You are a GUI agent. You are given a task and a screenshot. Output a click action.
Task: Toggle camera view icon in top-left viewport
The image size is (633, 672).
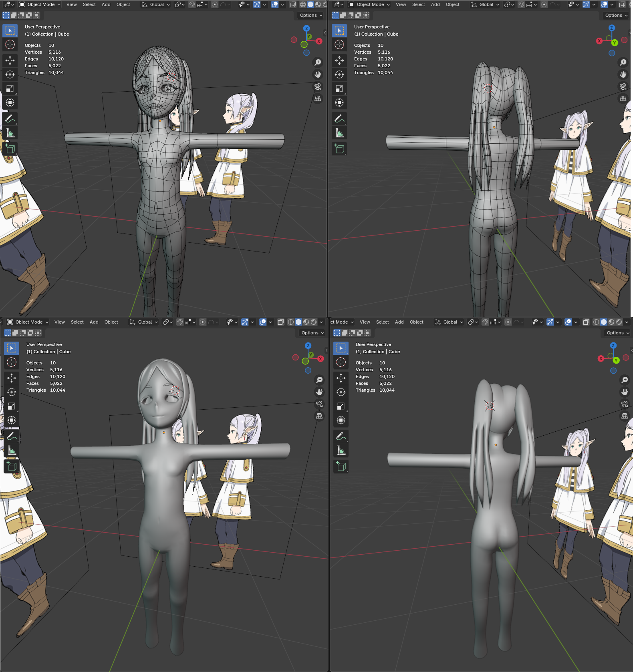pos(318,87)
